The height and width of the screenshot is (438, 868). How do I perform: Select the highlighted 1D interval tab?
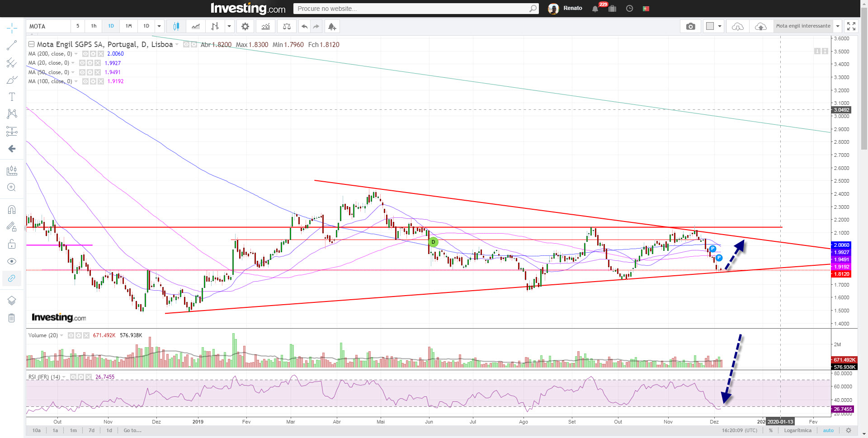[111, 26]
